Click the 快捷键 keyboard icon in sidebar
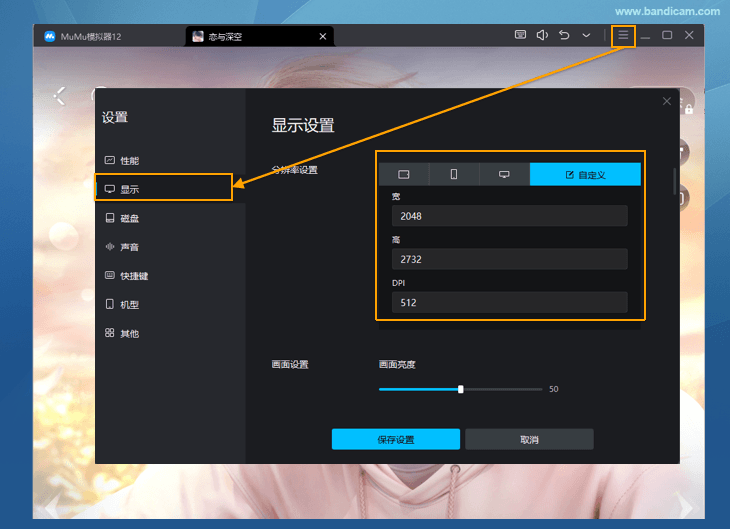 [x=110, y=275]
